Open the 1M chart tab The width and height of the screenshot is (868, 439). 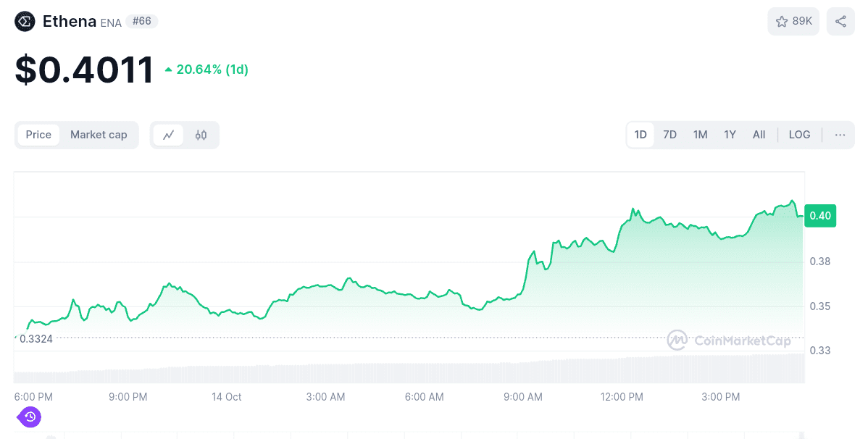[700, 134]
